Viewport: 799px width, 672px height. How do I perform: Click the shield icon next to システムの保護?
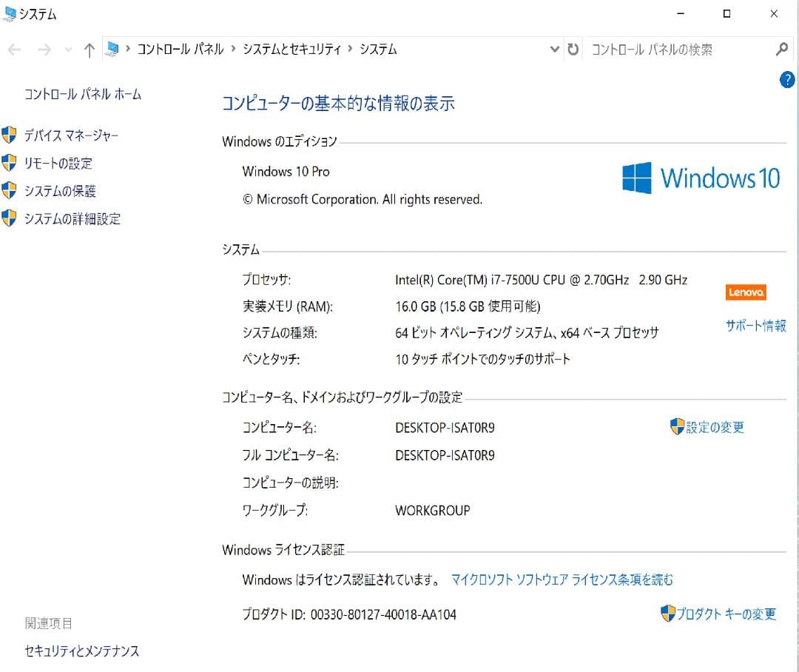pyautogui.click(x=10, y=191)
